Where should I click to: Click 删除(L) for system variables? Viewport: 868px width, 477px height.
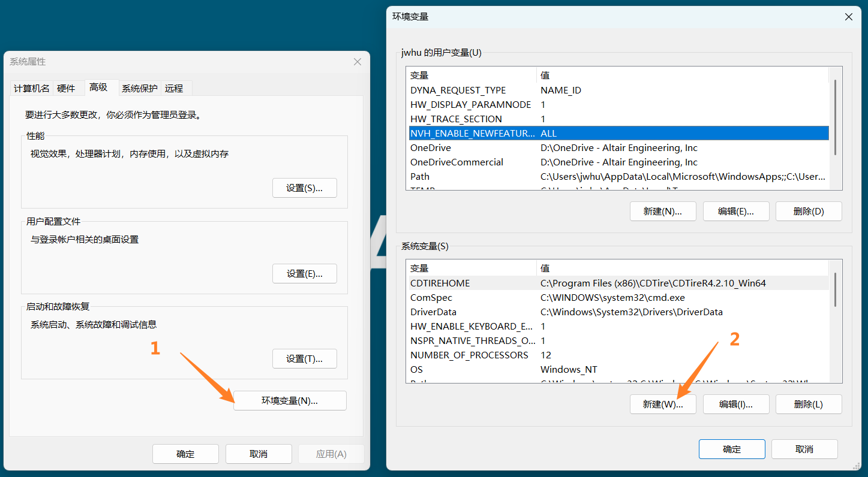[809, 404]
